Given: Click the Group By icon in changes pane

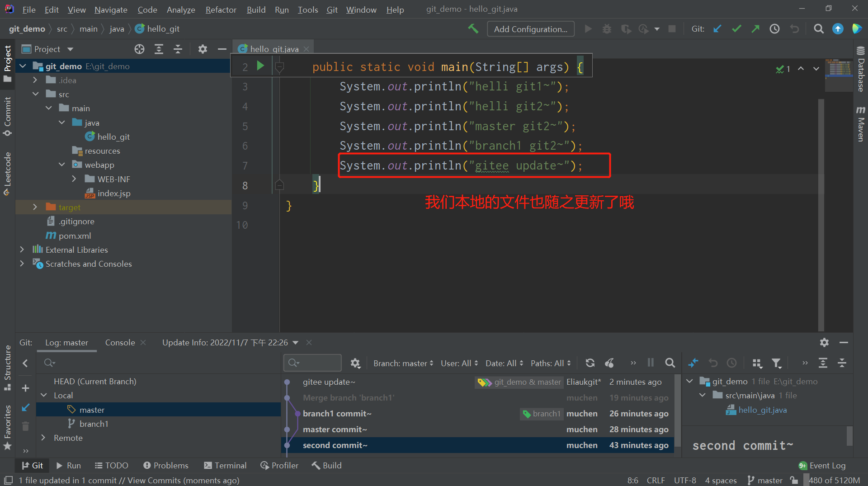Looking at the screenshot, I should pyautogui.click(x=757, y=363).
